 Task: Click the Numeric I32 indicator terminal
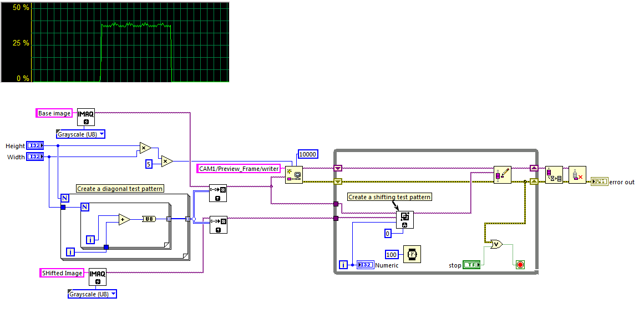pos(365,265)
